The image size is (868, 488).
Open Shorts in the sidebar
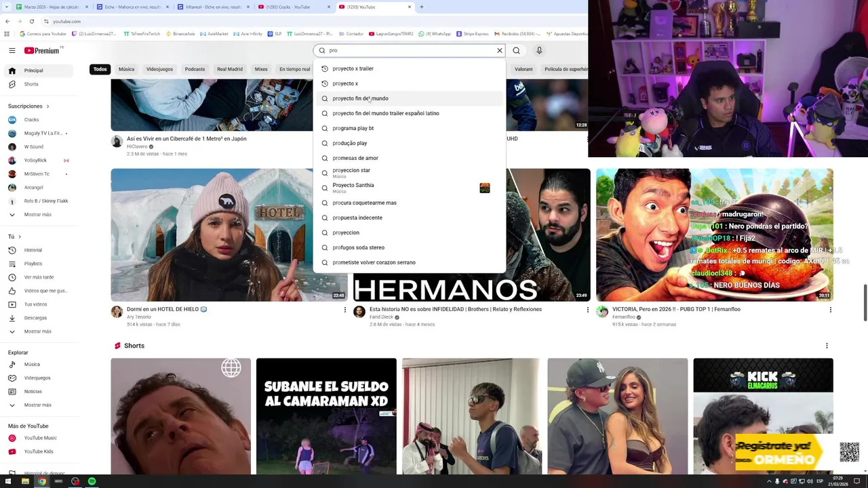pos(37,84)
